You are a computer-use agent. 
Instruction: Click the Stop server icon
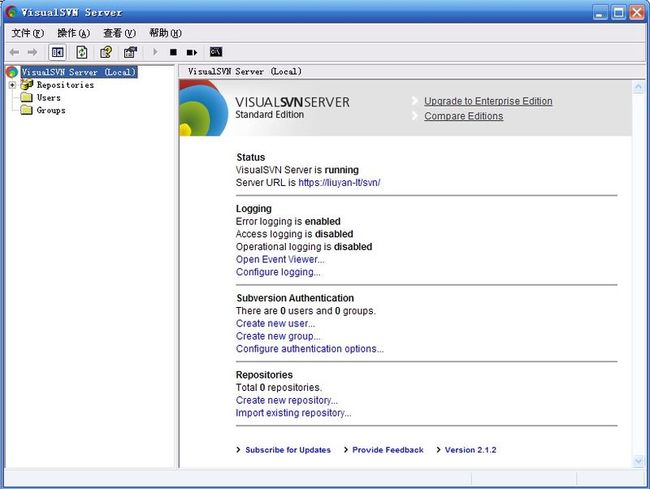173,52
